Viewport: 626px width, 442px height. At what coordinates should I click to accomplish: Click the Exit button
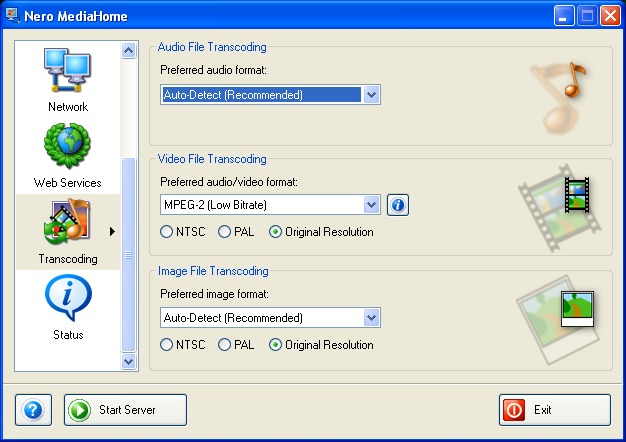coord(555,410)
